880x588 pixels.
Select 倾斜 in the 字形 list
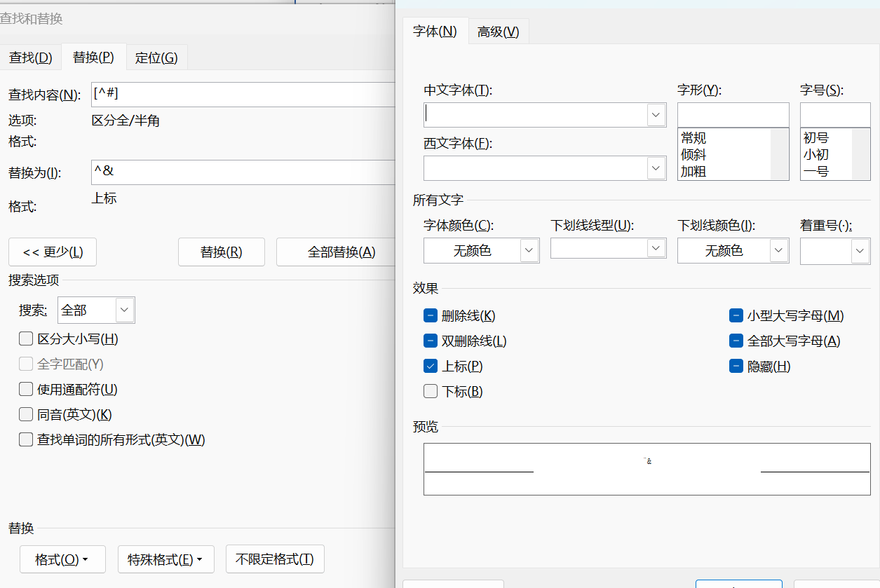694,154
